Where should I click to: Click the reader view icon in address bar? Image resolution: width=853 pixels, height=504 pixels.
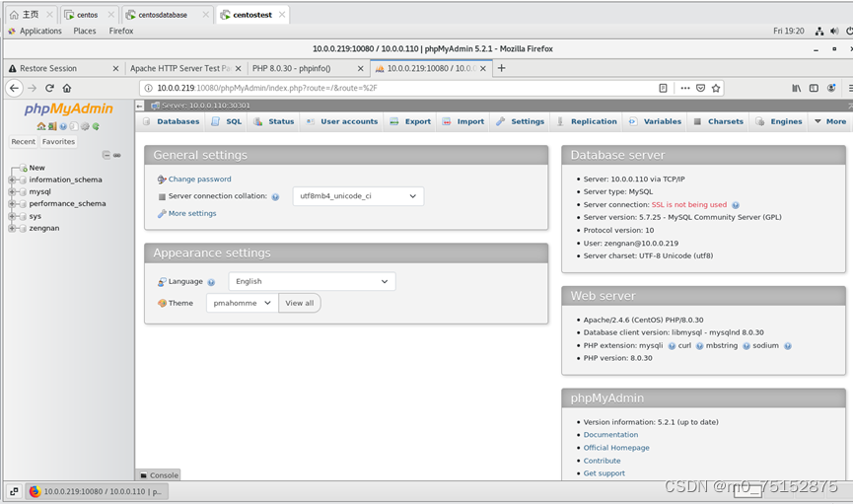663,88
